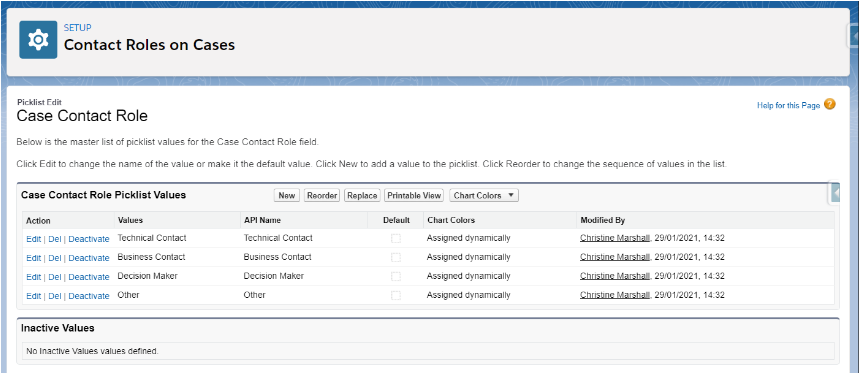Open Christine Marshall link in Technical Contact row
The width and height of the screenshot is (859, 373).
click(x=615, y=238)
